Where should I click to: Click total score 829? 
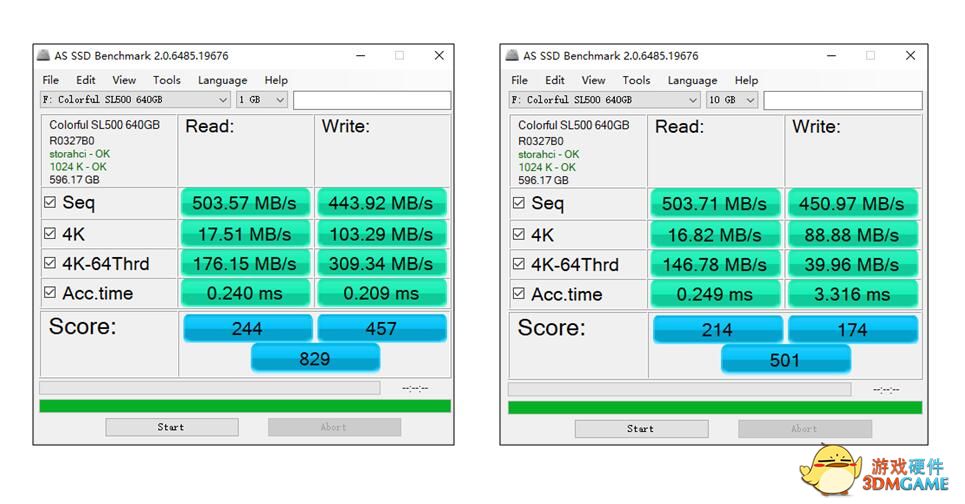[315, 358]
